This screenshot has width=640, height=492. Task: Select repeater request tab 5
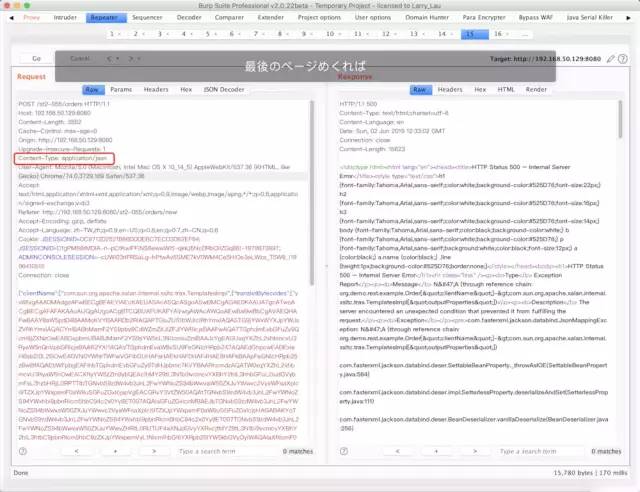[x=207, y=34]
